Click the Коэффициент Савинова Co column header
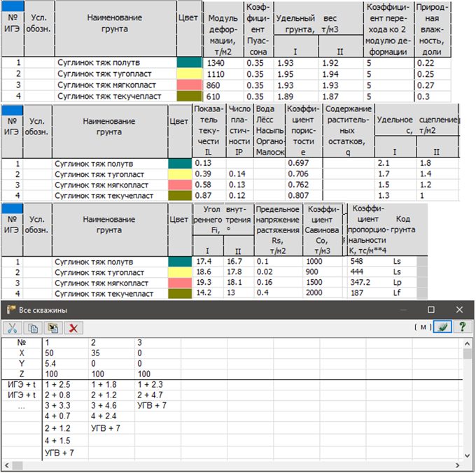The image size is (476, 473). (322, 230)
